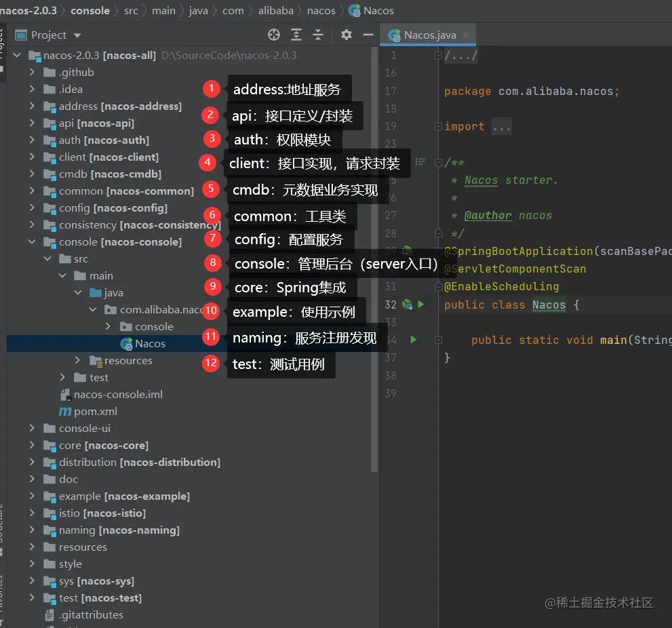Image resolution: width=672 pixels, height=628 pixels.
Task: Click the @ServletComponentScan annotation
Action: click(x=515, y=269)
